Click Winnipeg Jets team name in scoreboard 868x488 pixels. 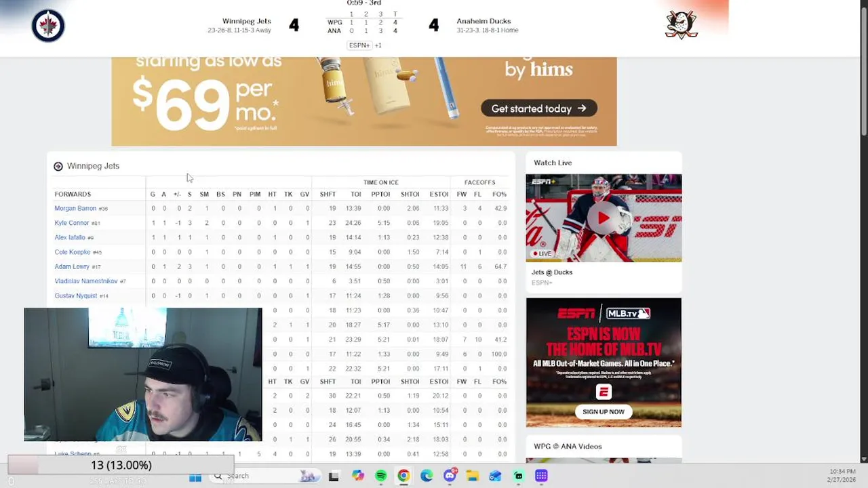pos(247,21)
